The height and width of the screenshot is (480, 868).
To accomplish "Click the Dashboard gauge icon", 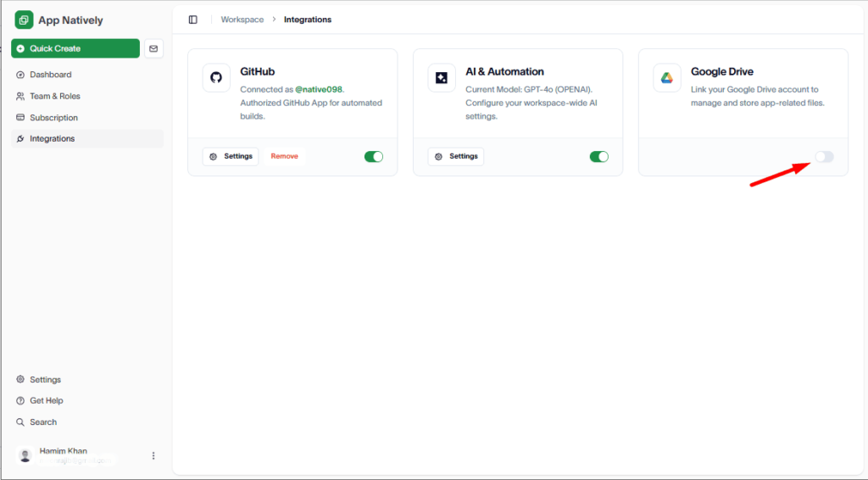I will 20,75.
